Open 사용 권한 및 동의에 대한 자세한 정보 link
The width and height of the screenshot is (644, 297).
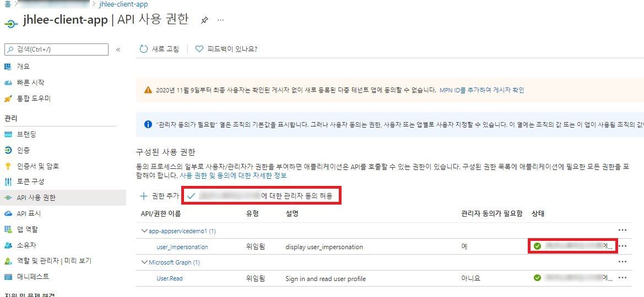233,175
